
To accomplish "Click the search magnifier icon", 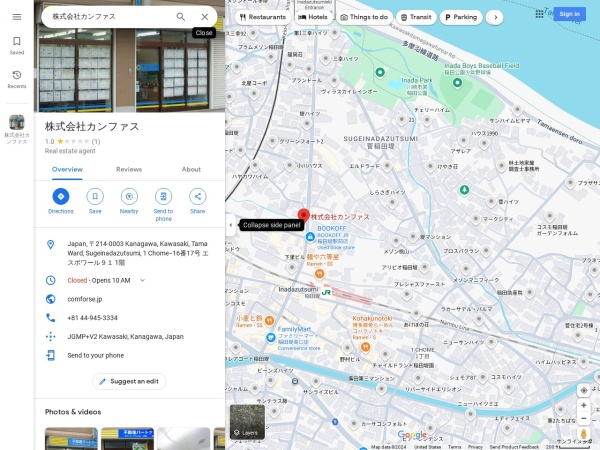I will tap(181, 17).
